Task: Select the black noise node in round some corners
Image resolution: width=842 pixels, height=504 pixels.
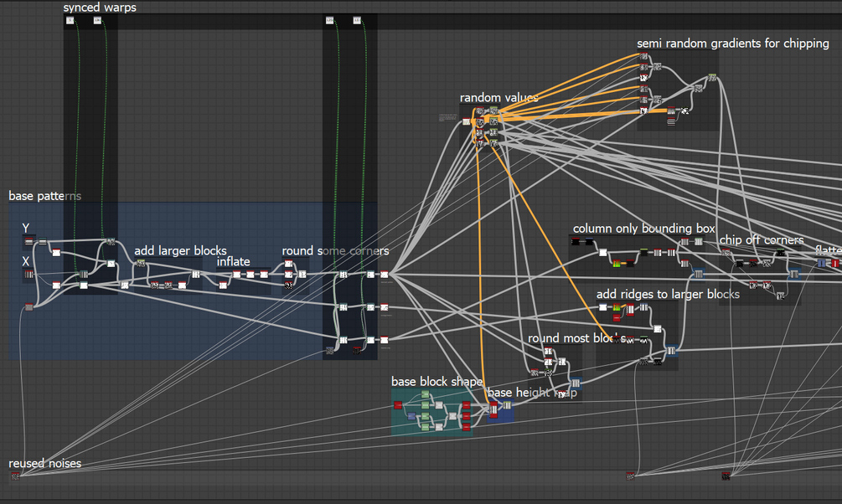Action: click(x=289, y=285)
